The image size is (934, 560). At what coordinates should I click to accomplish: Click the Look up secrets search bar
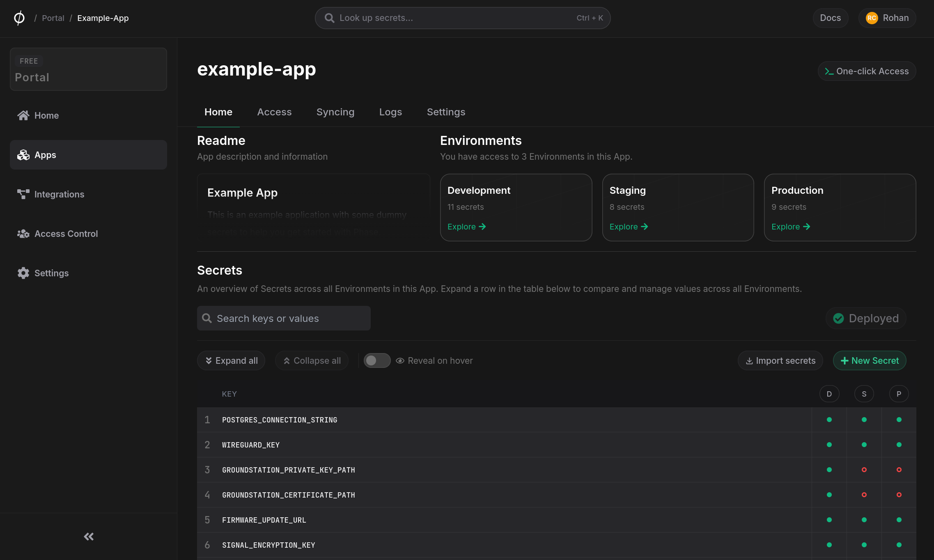[462, 18]
